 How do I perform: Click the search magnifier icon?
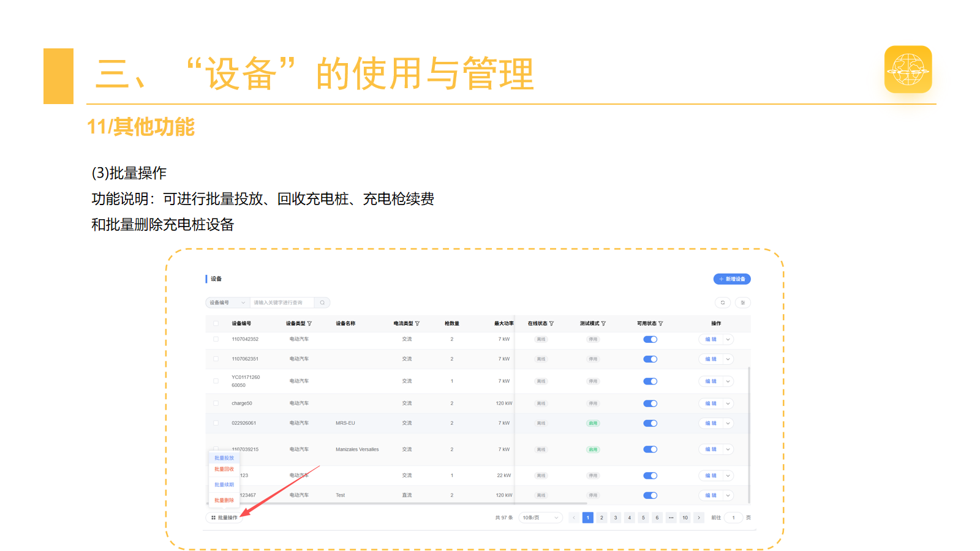pos(322,302)
